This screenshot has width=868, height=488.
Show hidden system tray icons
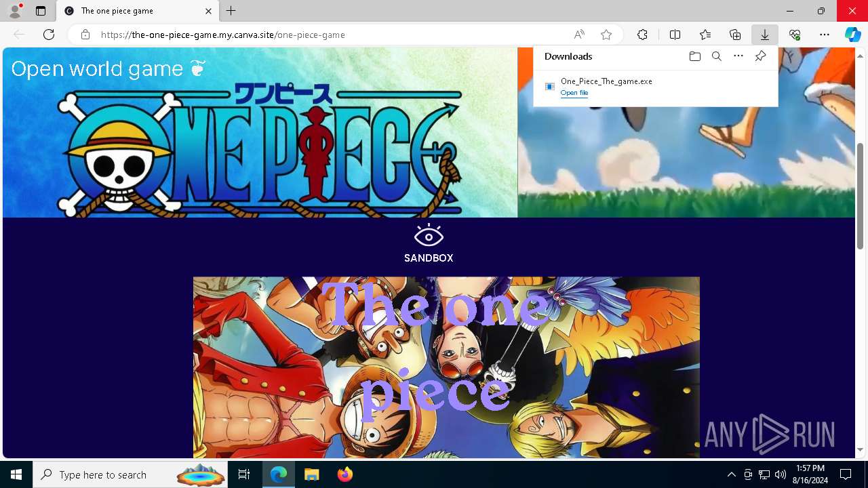point(731,474)
